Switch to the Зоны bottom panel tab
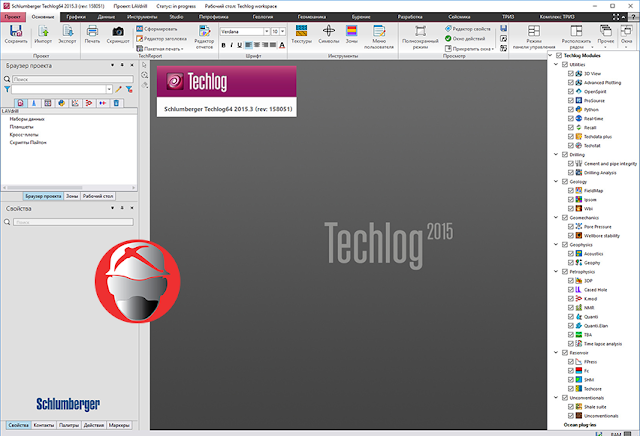 pyautogui.click(x=72, y=196)
